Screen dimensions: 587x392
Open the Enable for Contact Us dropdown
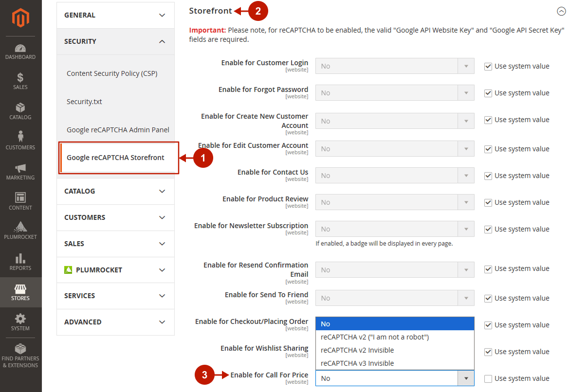[x=395, y=176]
